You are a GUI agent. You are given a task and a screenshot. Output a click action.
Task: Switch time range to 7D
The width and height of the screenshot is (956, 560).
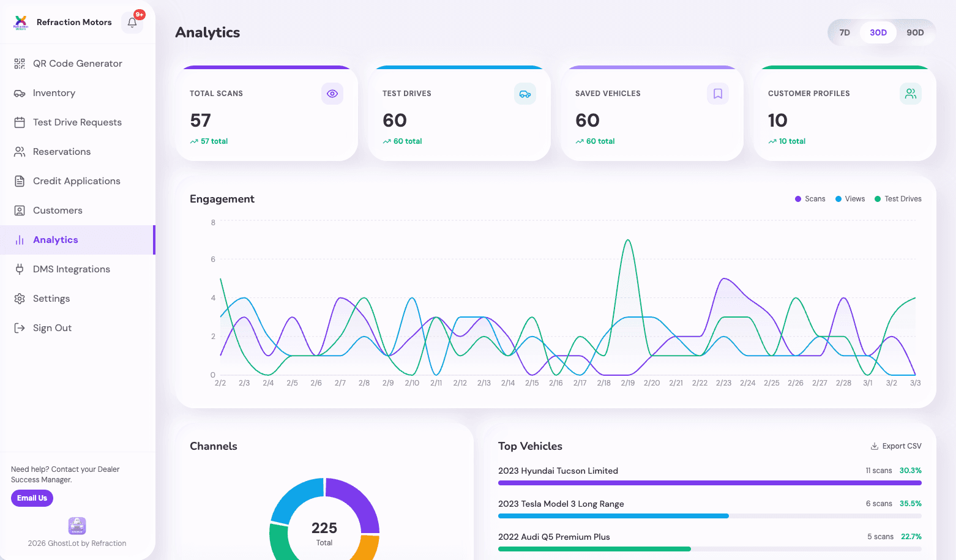point(845,32)
